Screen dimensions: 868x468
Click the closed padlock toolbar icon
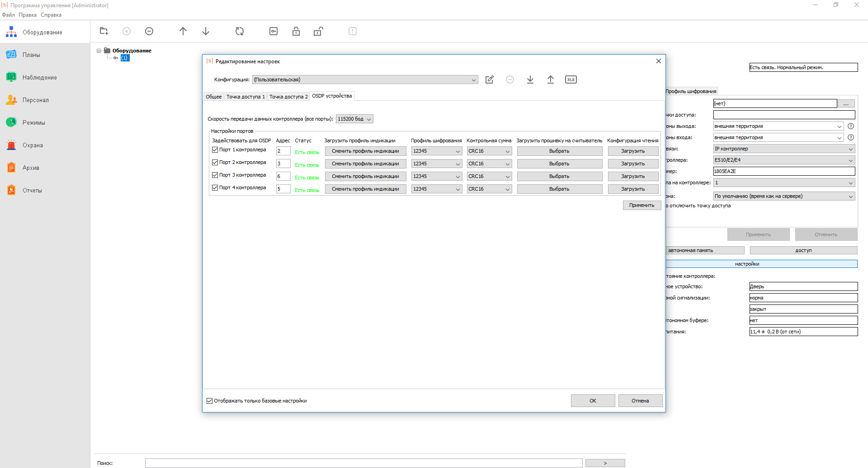click(296, 31)
